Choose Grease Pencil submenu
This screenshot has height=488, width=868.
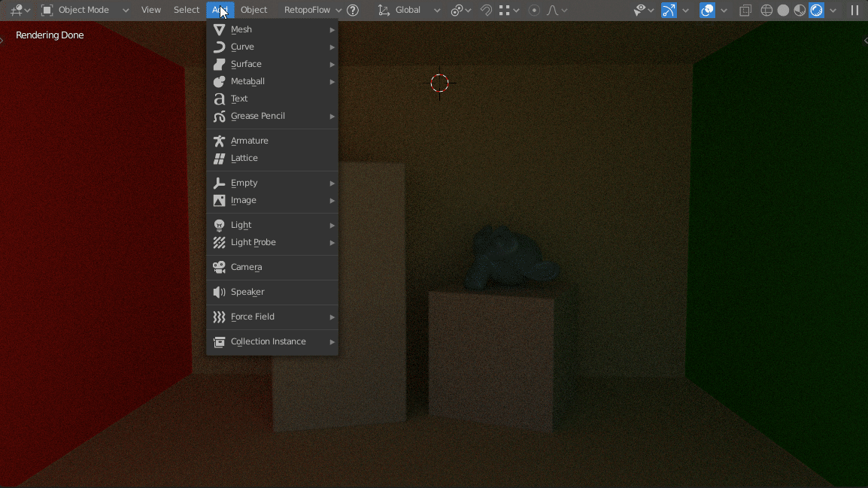[272, 116]
